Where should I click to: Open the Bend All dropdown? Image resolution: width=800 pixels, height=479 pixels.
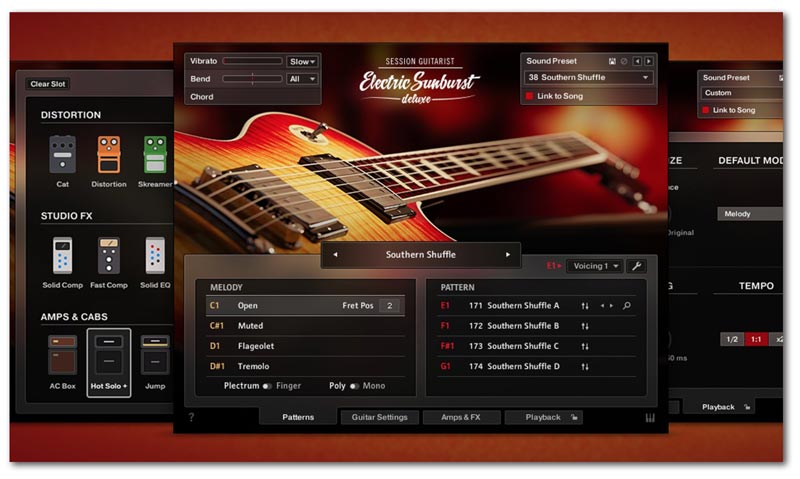[302, 79]
